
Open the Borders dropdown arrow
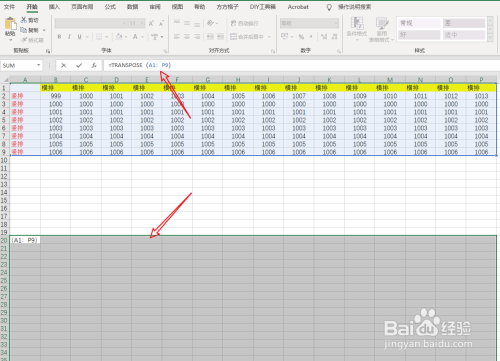click(x=106, y=37)
